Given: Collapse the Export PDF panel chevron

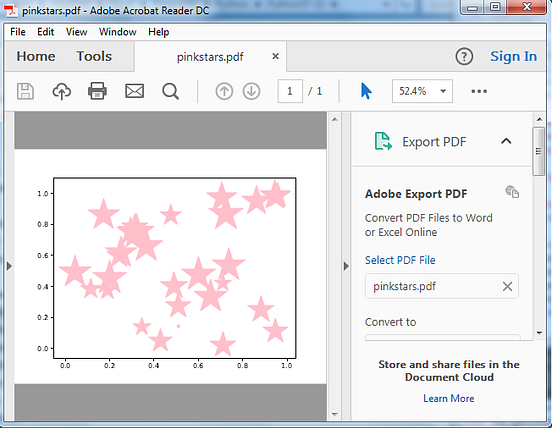Looking at the screenshot, I should [x=506, y=141].
